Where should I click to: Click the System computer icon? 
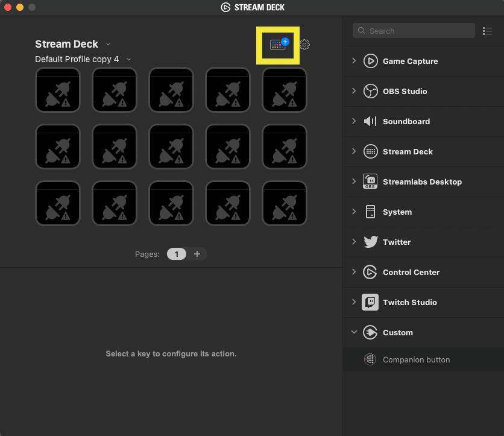point(370,212)
